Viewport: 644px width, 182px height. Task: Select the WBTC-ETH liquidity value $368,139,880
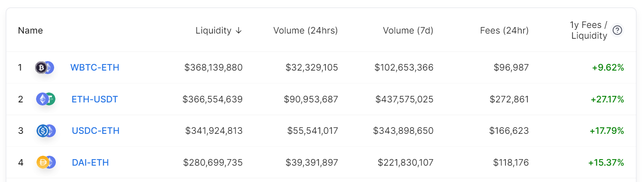tap(214, 68)
